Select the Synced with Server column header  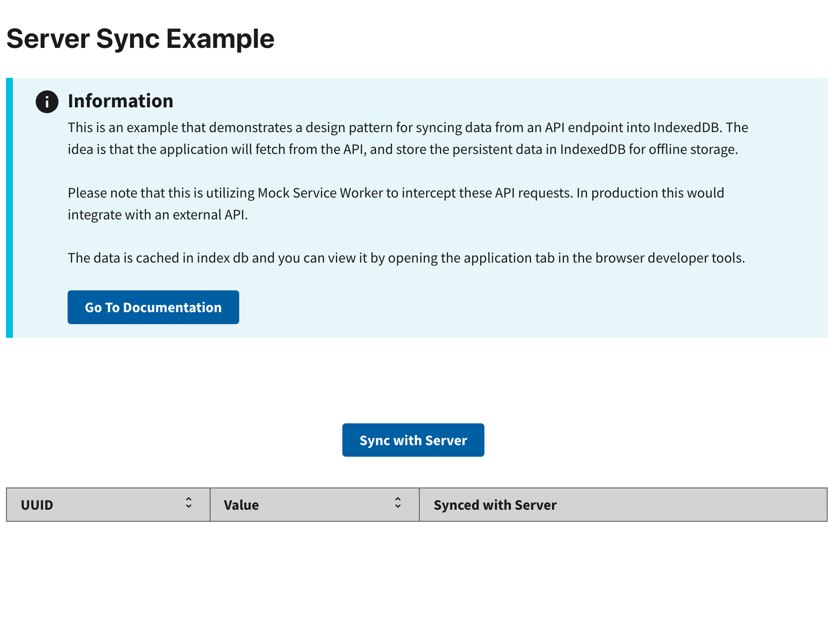(x=495, y=505)
